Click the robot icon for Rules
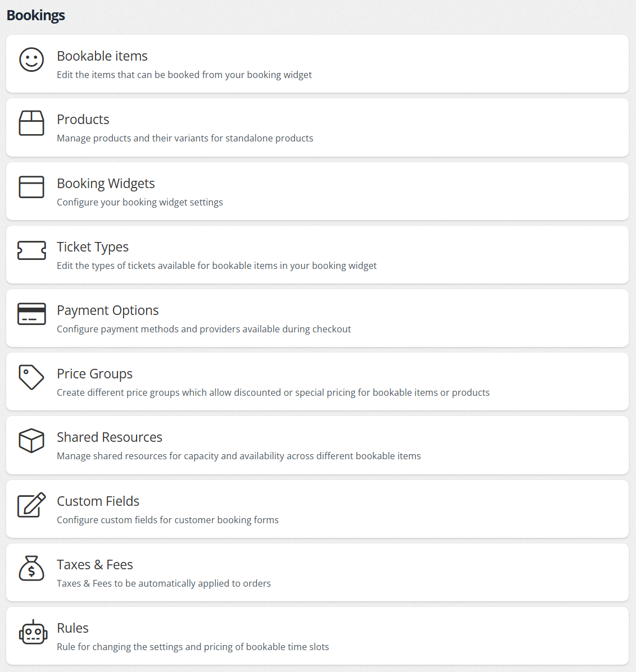The width and height of the screenshot is (636, 672). [33, 632]
